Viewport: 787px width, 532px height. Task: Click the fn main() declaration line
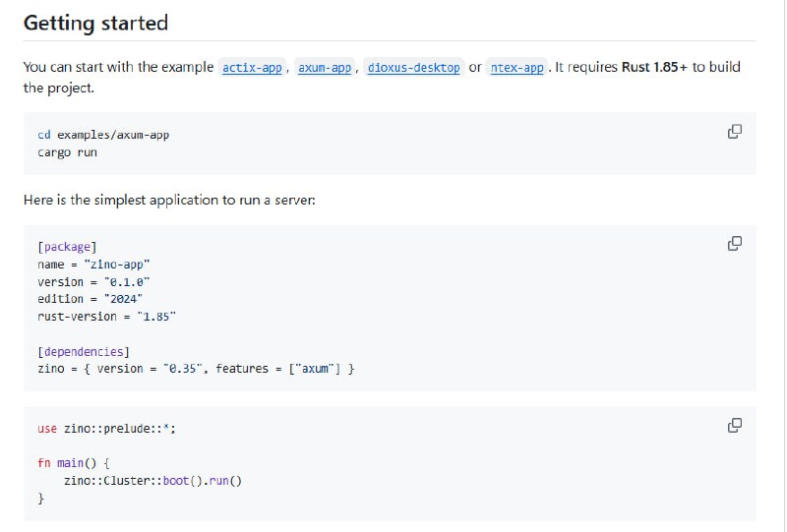(x=75, y=463)
